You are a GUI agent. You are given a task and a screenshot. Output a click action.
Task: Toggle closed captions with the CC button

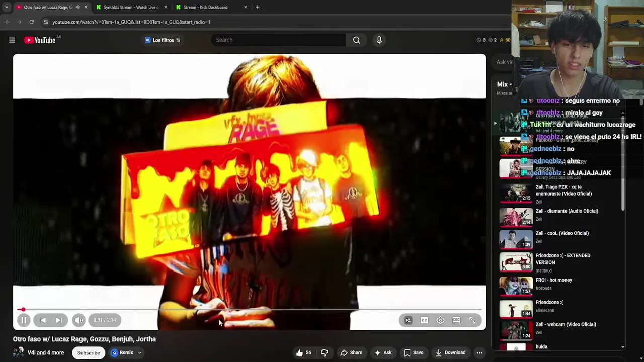tap(424, 320)
